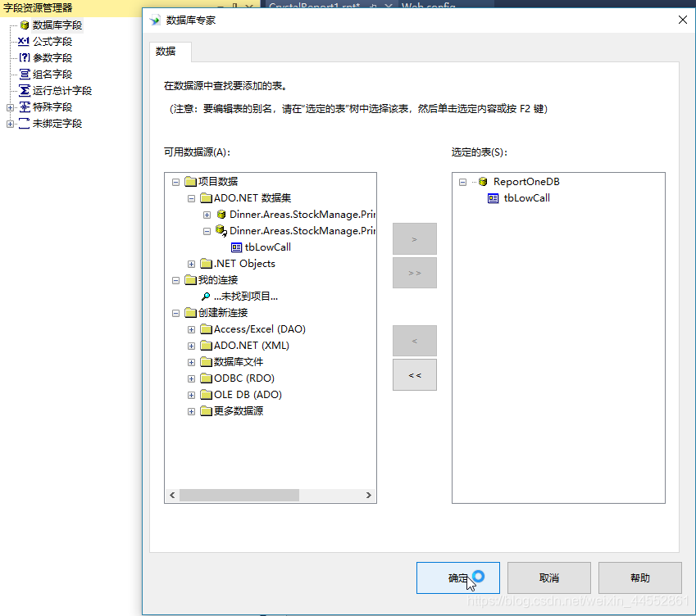The image size is (696, 616).
Task: Click the first Dinner.Areas.StockManage dataset icon
Action: click(x=221, y=214)
